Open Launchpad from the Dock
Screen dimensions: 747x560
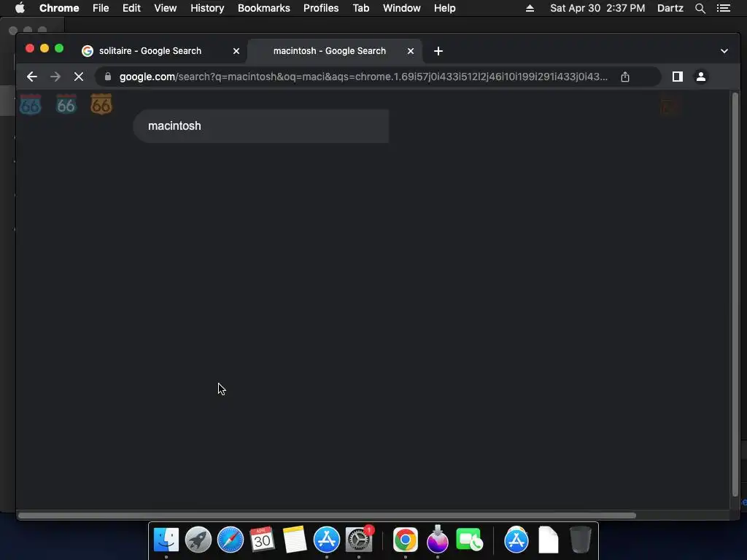coord(198,540)
